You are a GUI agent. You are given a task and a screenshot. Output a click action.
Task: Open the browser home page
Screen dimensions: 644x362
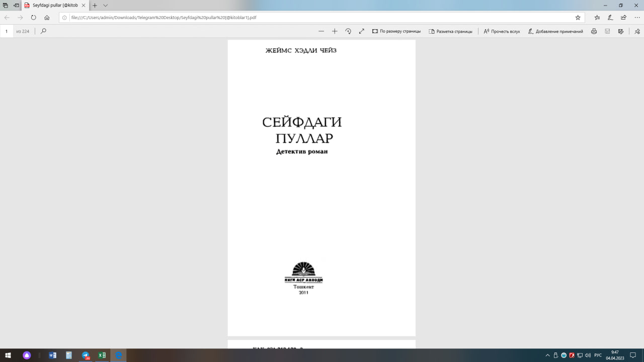pos(47,17)
